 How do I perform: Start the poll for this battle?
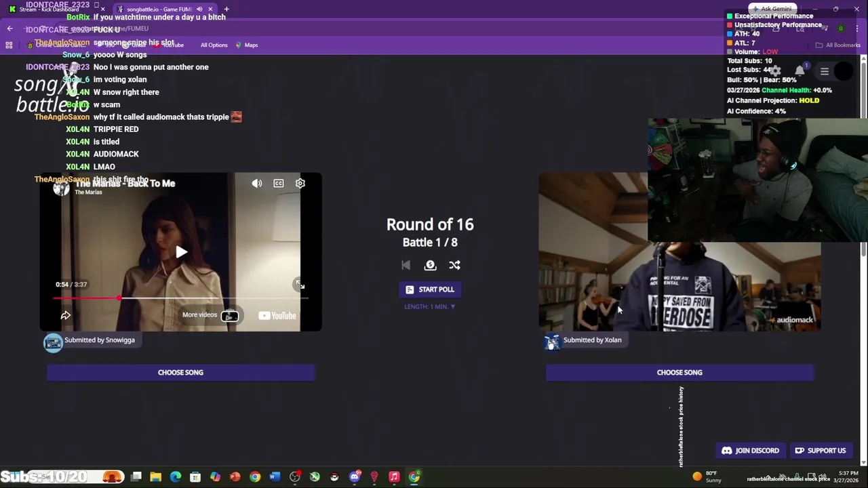point(430,289)
